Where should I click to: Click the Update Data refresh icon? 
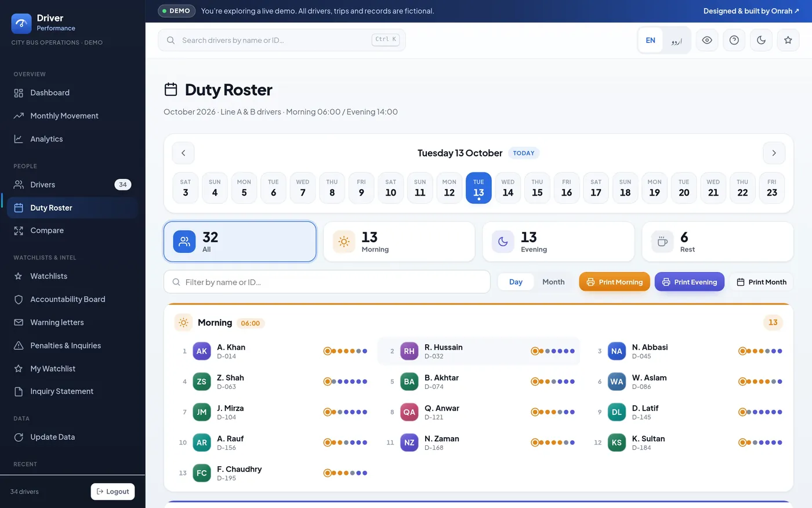pyautogui.click(x=19, y=437)
